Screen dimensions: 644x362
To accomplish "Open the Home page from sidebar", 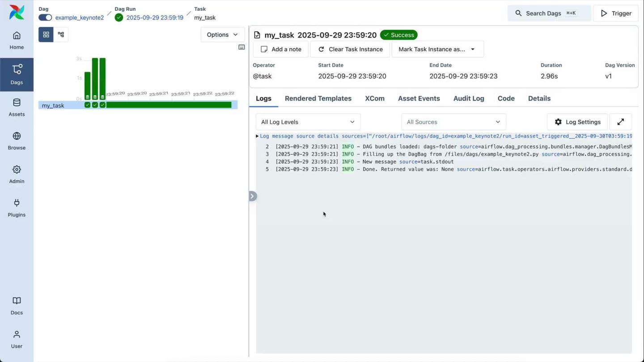I will pos(17,40).
